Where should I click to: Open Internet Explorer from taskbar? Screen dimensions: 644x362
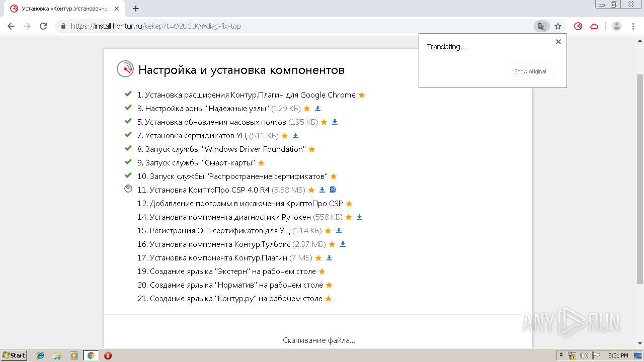(x=40, y=355)
